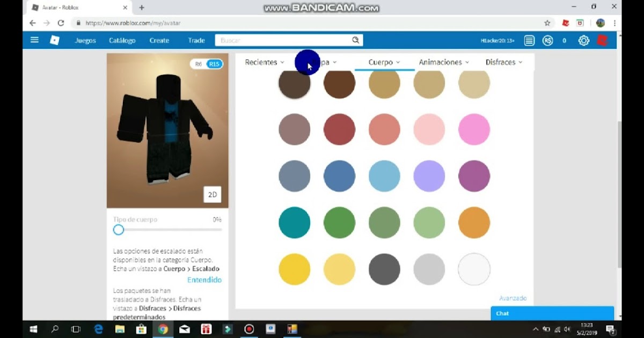Pick the bright green skin color swatch
Image resolution: width=644 pixels, height=338 pixels.
click(x=339, y=222)
